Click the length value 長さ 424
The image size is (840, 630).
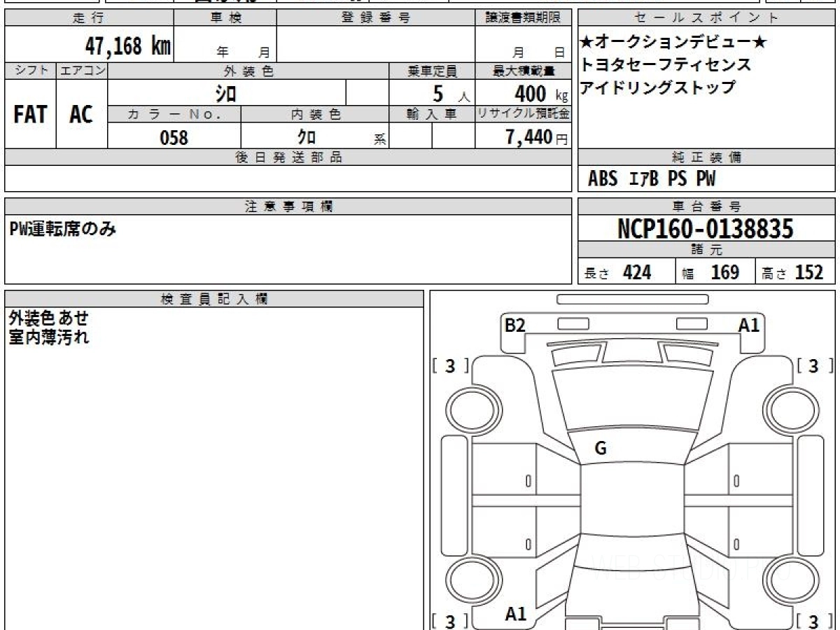618,272
